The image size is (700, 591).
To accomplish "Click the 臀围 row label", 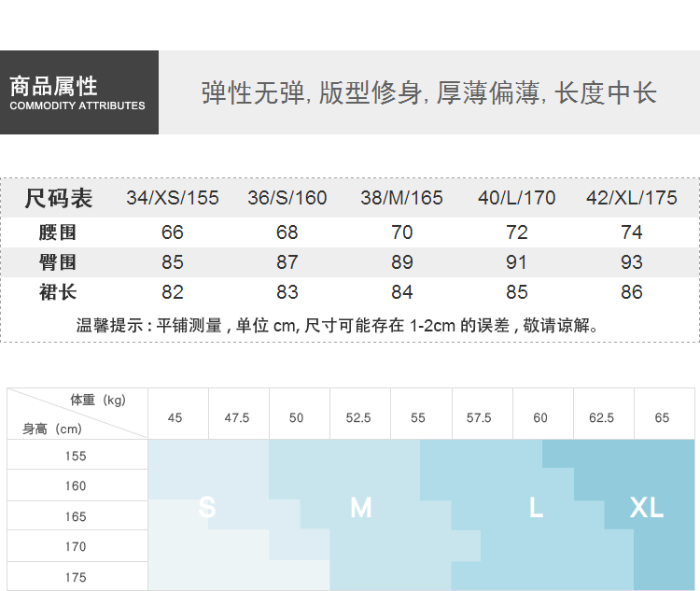I will click(x=58, y=262).
